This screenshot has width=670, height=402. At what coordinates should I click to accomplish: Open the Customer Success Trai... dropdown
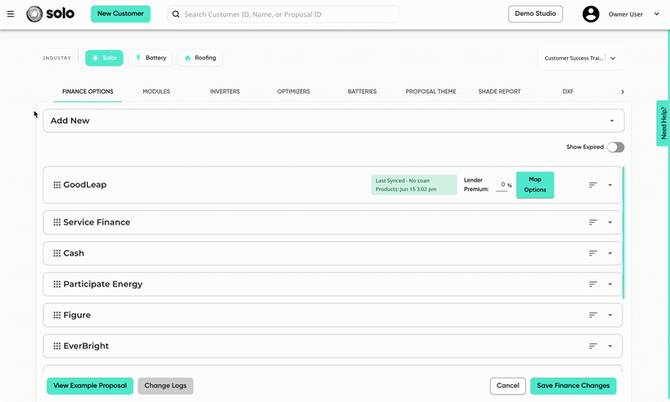(581, 58)
